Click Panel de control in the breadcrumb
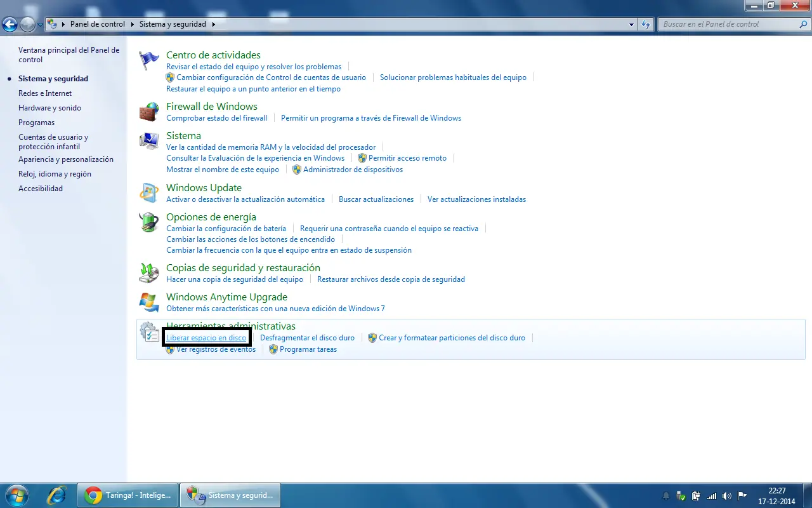The image size is (812, 508). 98,24
